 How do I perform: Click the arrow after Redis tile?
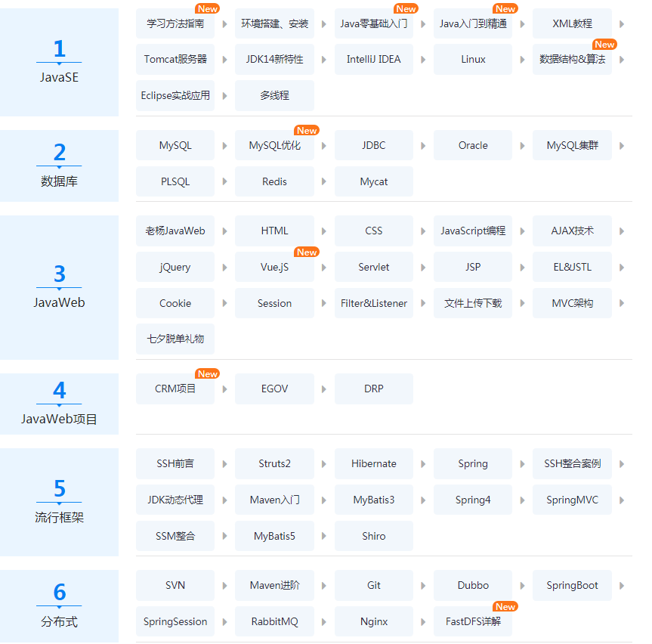pyautogui.click(x=323, y=182)
